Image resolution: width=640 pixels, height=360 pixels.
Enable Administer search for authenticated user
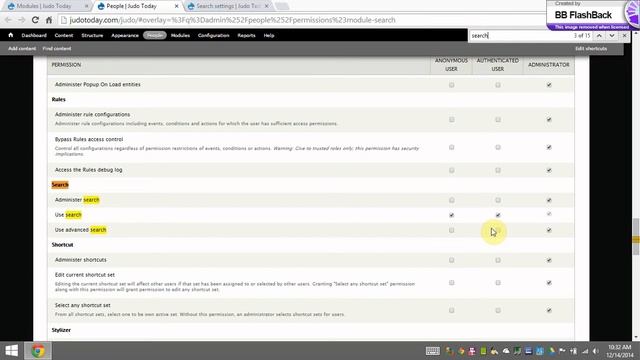tap(498, 200)
